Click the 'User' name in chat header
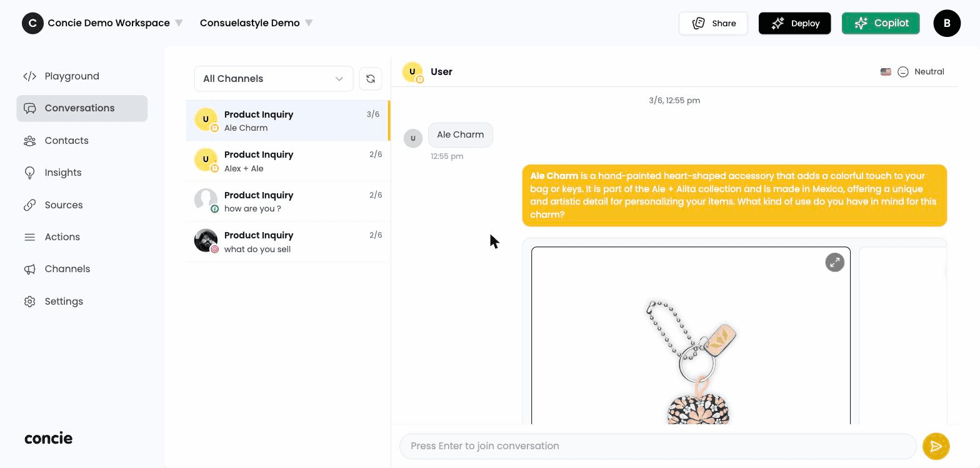Image resolution: width=980 pixels, height=468 pixels. pos(441,72)
